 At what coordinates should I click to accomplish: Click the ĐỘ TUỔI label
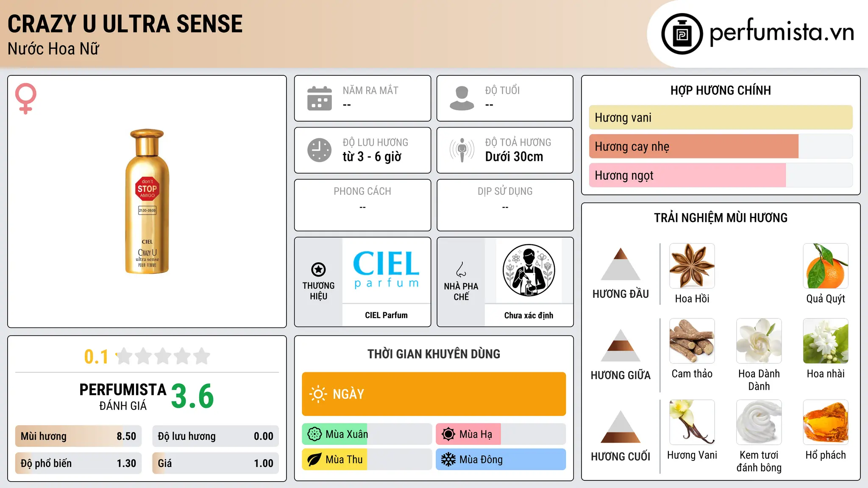pyautogui.click(x=502, y=90)
